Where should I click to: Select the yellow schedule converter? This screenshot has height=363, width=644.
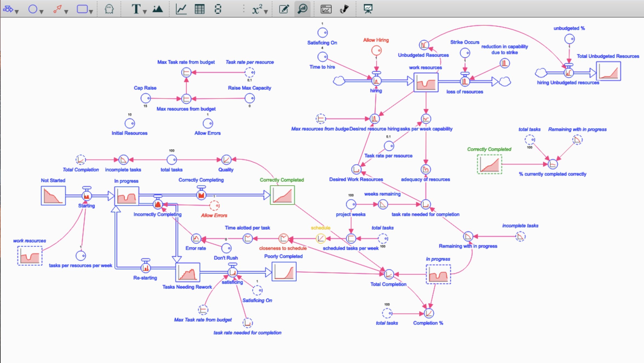coord(320,238)
